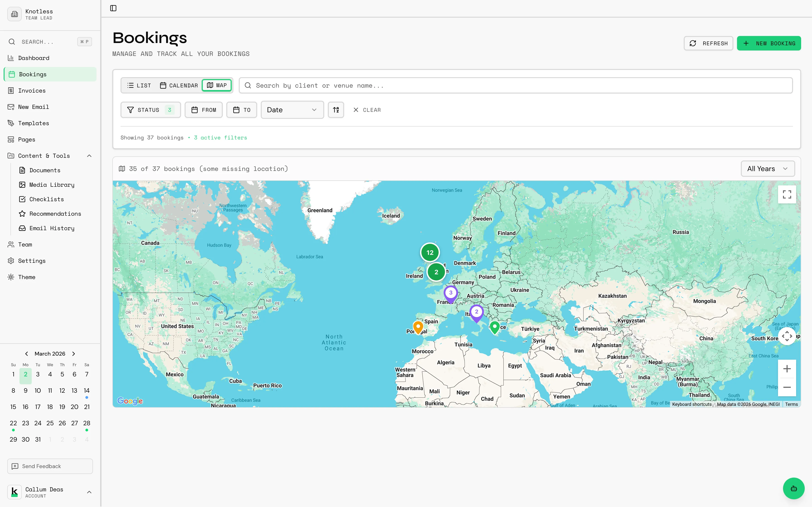Select Recommendations under Content & Tools

click(x=55, y=214)
